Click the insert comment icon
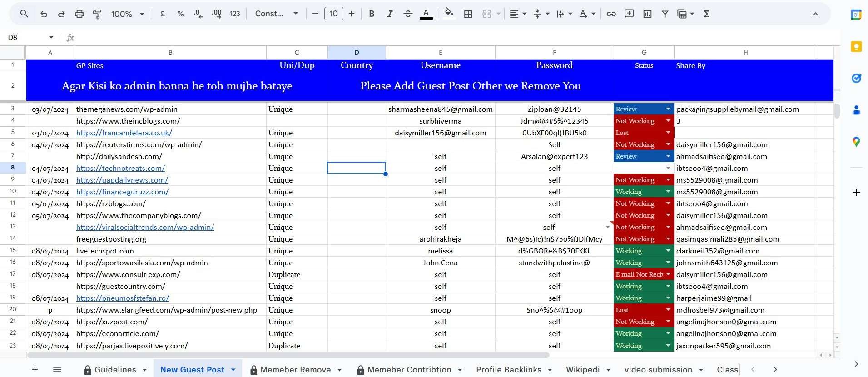Viewport: 868px width, 377px height. [629, 14]
